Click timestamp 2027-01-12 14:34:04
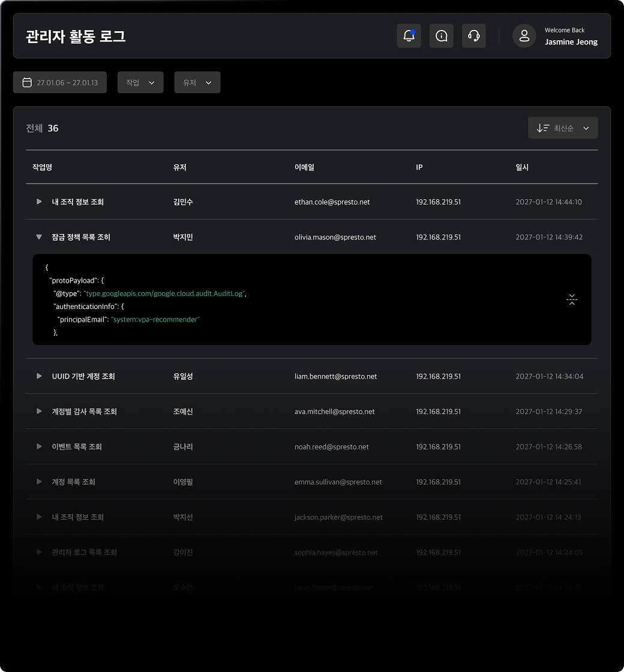The width and height of the screenshot is (624, 672). coord(550,376)
